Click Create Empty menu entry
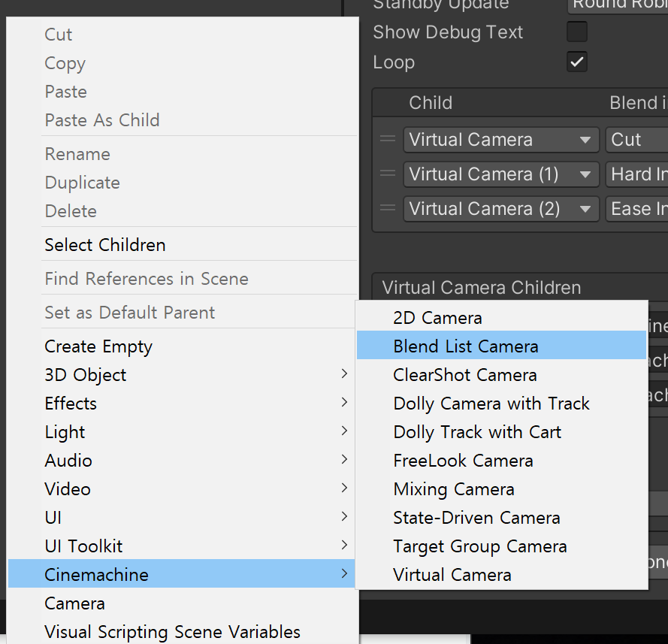 98,346
